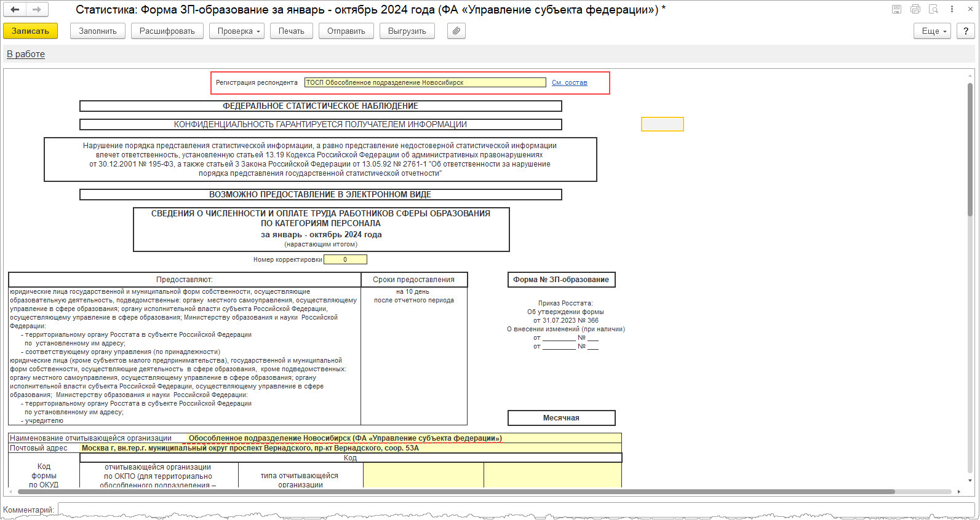Viewport: 980px width, 520px height.
Task: Open print preview magnifier icon
Action: (934, 9)
